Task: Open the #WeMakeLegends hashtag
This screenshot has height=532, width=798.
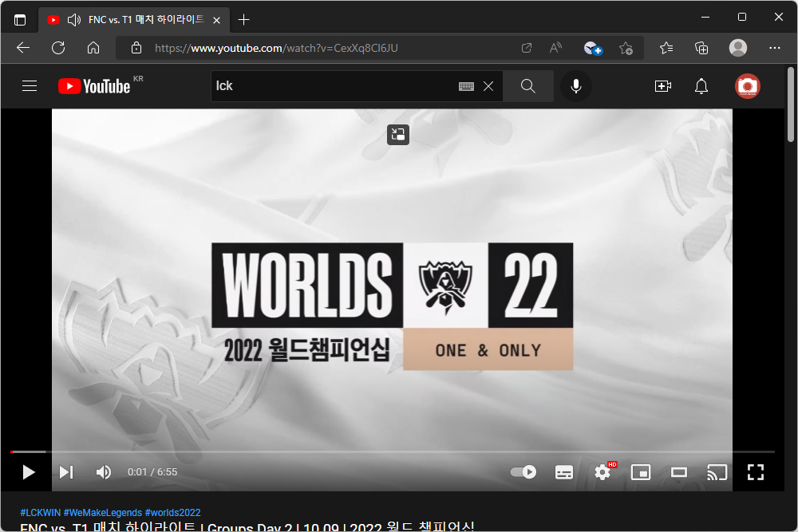Action: coord(103,513)
